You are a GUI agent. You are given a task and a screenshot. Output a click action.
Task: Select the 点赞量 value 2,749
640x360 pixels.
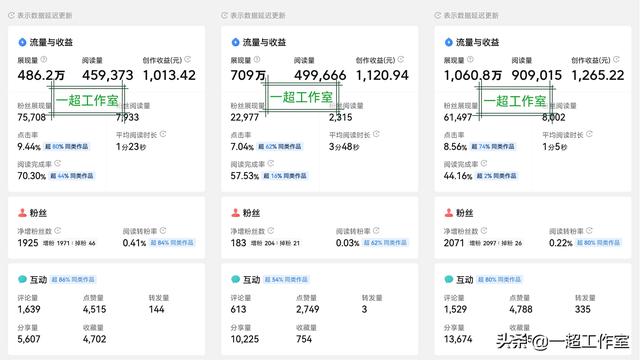308,309
